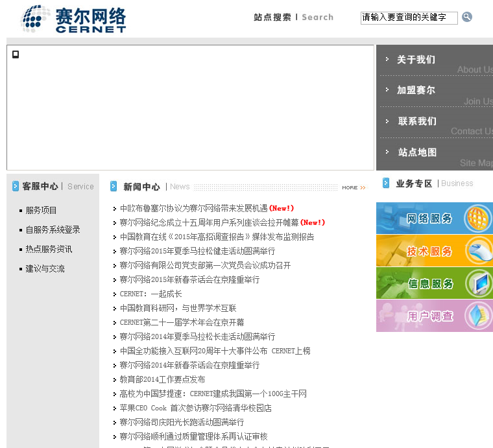
Task: Open news 赛尔网络司庆阳光长跑活动圆满举行
Action: [x=182, y=422]
